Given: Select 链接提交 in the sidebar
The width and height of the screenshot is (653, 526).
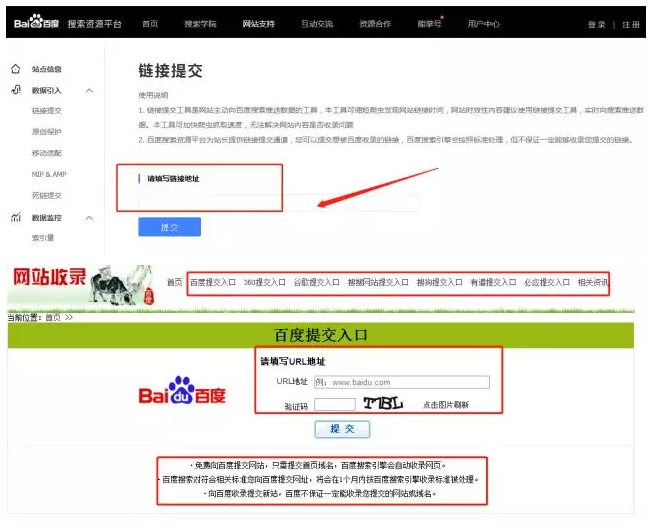Looking at the screenshot, I should (47, 111).
